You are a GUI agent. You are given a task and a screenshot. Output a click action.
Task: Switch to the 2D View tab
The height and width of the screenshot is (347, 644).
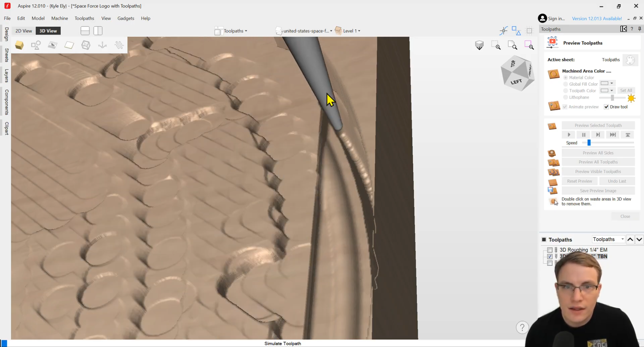coord(23,31)
